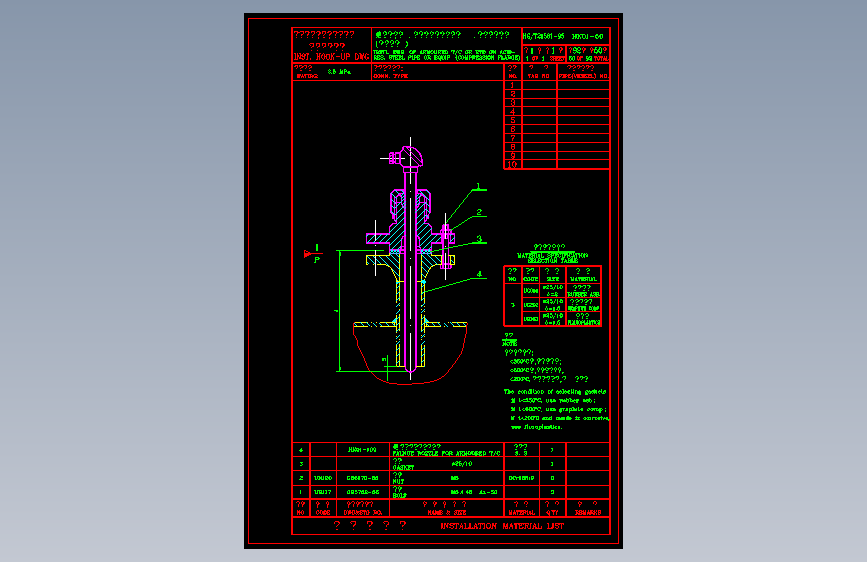Click the 'CODE' header in installation list

pos(323,513)
